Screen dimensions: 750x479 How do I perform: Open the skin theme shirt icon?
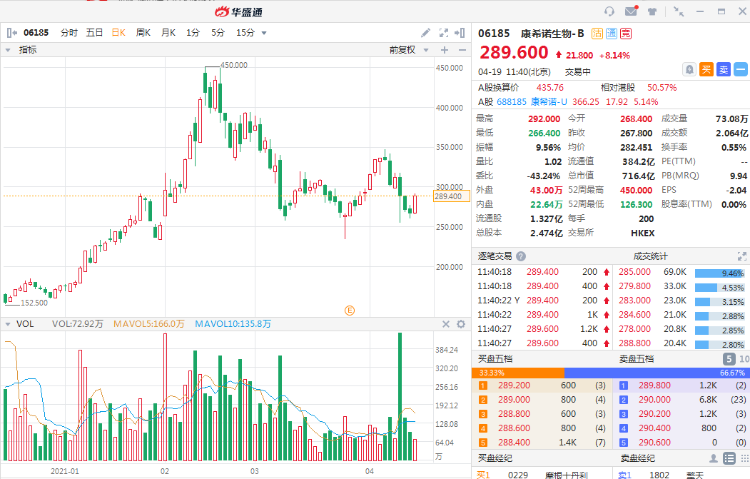pyautogui.click(x=652, y=11)
